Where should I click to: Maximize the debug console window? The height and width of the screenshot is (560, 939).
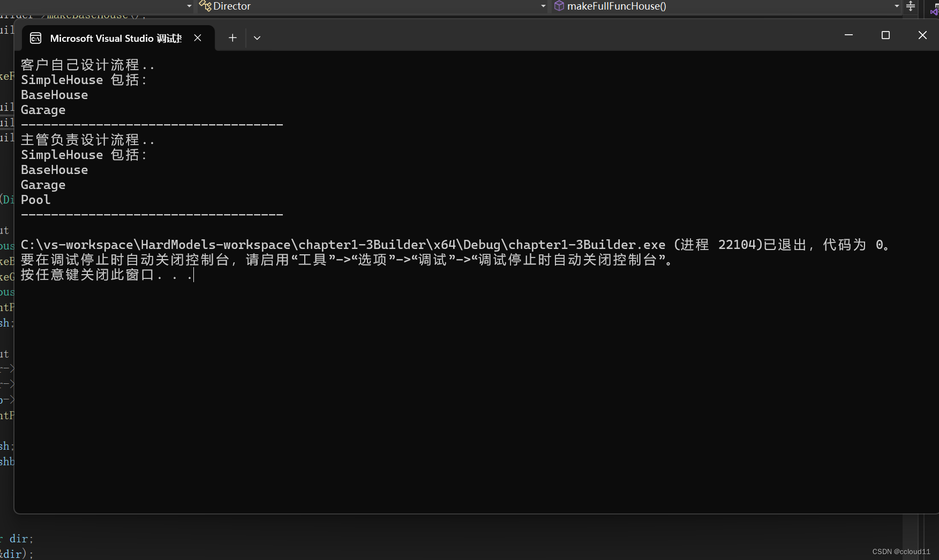885,35
